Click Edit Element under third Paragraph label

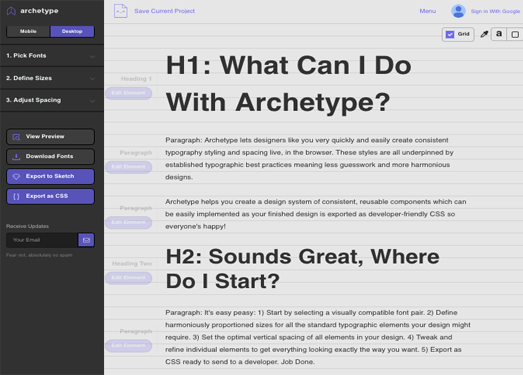(x=128, y=345)
